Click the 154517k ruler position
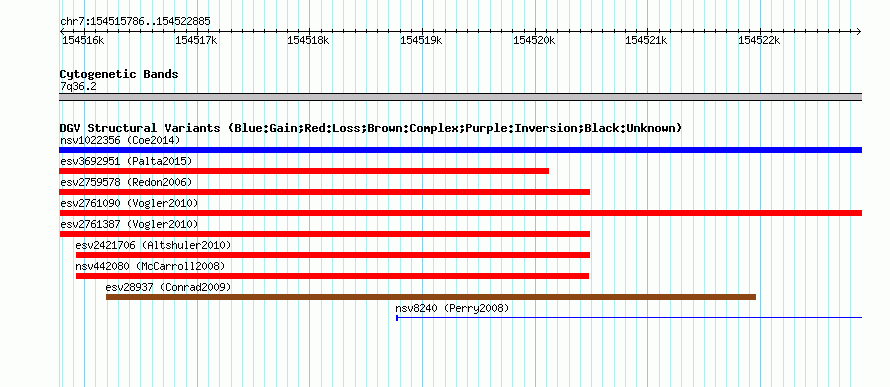 (196, 41)
